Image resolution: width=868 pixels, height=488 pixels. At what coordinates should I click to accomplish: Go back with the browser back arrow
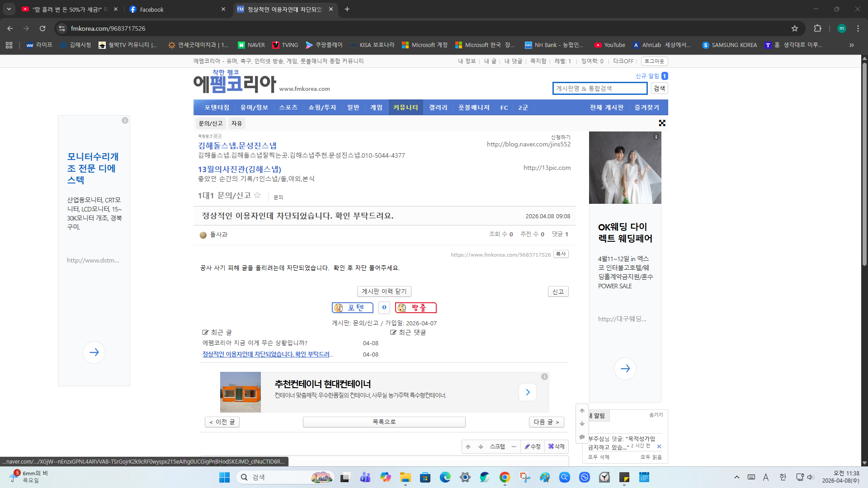pos(10,28)
